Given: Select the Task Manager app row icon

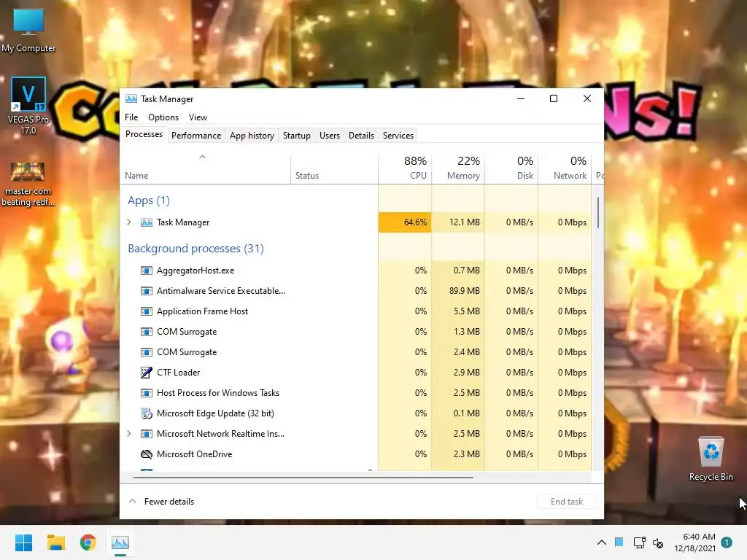Looking at the screenshot, I should click(x=146, y=222).
